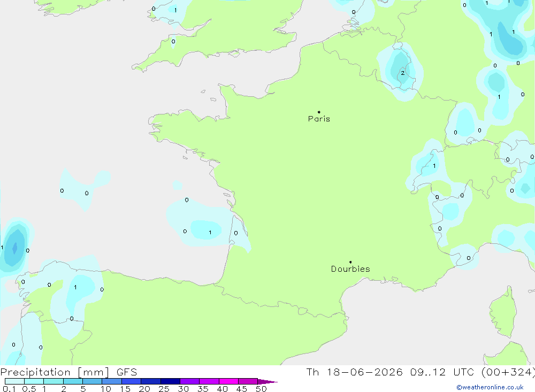
Task: Pick the 40–45 mm magenta legend swatch
Action: [x=228, y=381]
